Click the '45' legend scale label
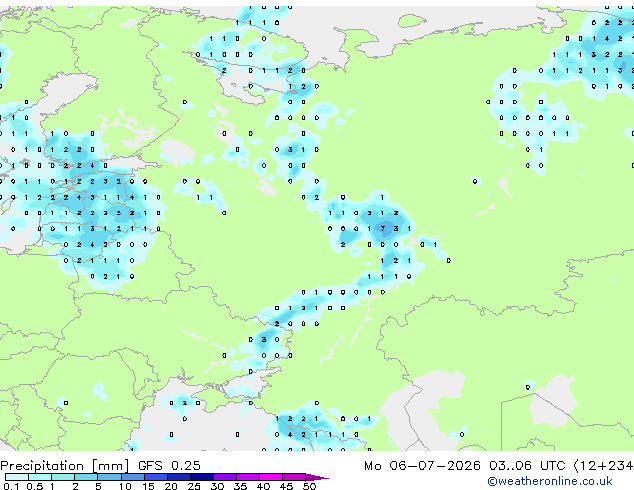This screenshot has height=490, width=634. pyautogui.click(x=286, y=486)
